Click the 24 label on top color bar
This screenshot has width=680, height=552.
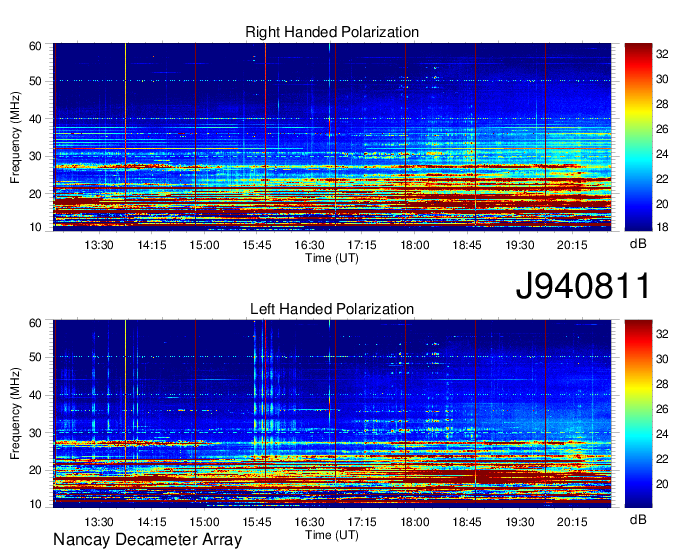click(x=662, y=154)
